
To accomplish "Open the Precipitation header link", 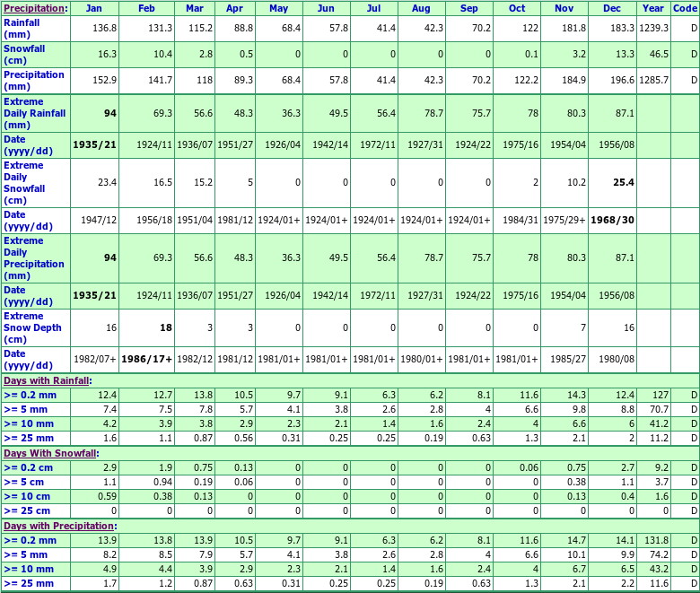I will tap(33, 8).
